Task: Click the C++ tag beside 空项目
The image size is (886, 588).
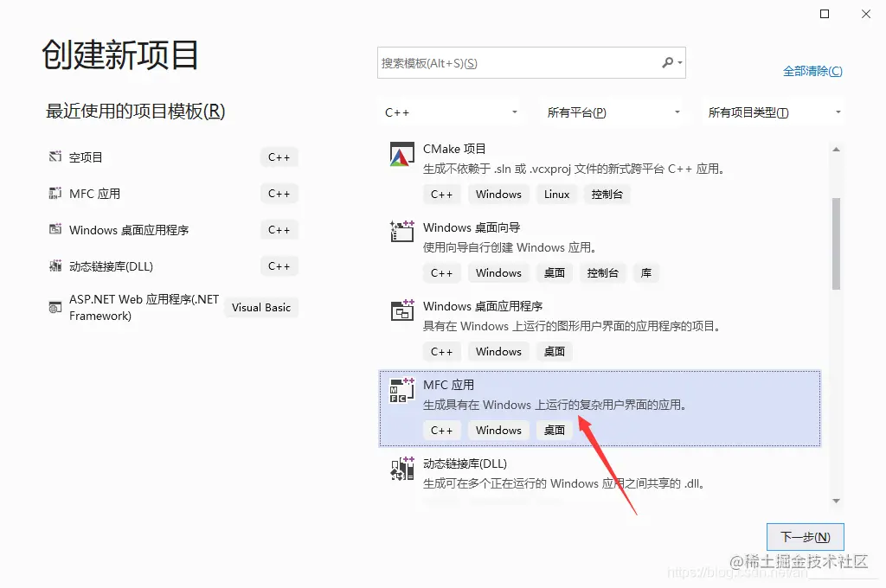Action: click(x=279, y=157)
